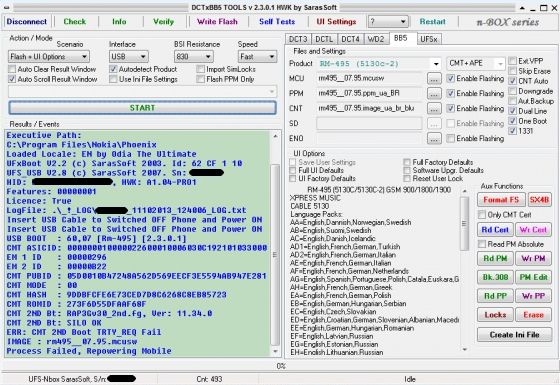The image size is (560, 385).
Task: Click the CNT file browse button
Action: [x=434, y=109]
